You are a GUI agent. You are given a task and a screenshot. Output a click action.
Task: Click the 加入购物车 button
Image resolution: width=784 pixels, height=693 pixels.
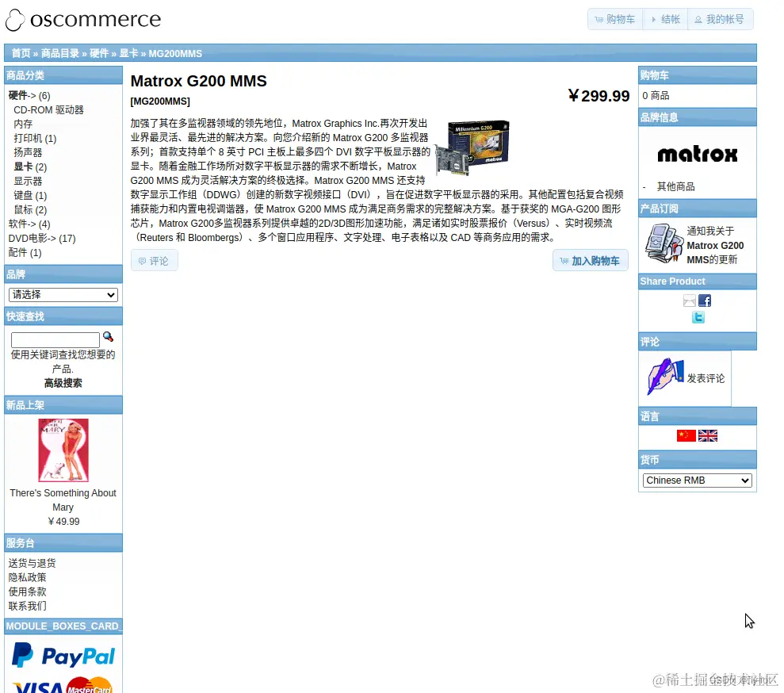coord(590,259)
